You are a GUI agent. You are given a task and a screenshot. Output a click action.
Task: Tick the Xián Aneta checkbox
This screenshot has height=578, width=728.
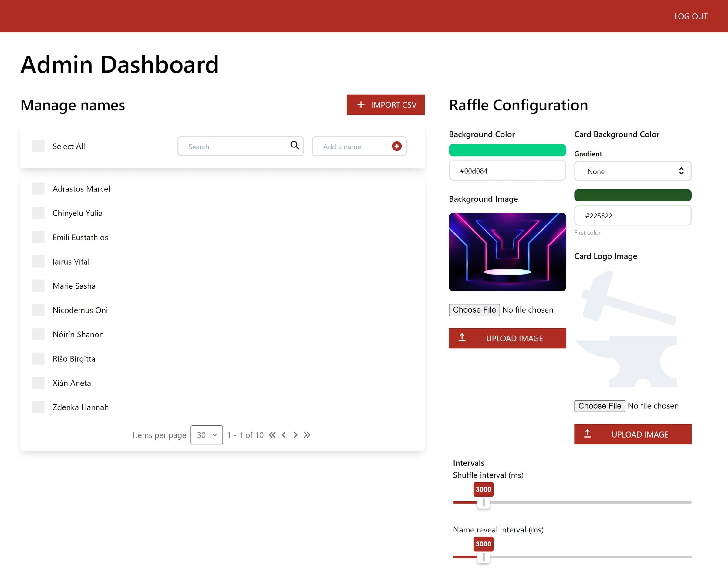(x=38, y=383)
